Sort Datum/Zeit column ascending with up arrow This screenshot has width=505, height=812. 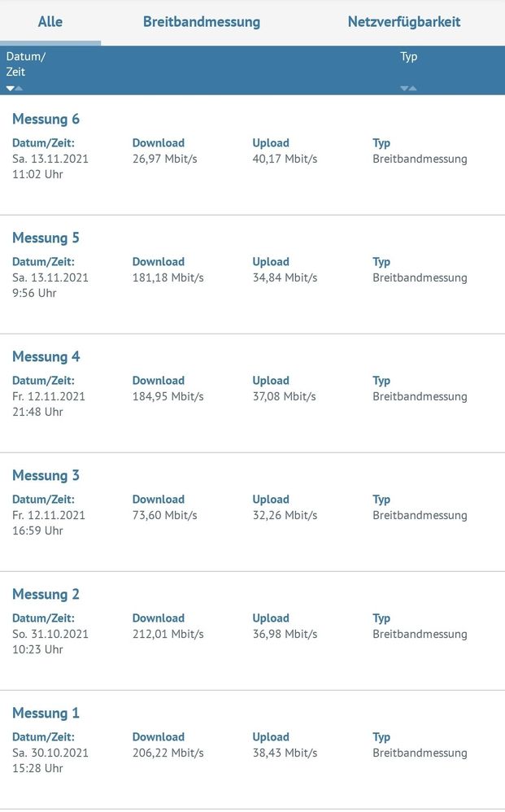[x=20, y=88]
